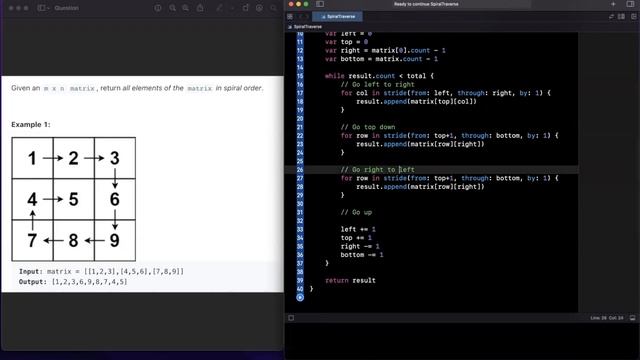Open the Preview markup toolbar icon
The height and width of the screenshot is (360, 640).
(259, 8)
